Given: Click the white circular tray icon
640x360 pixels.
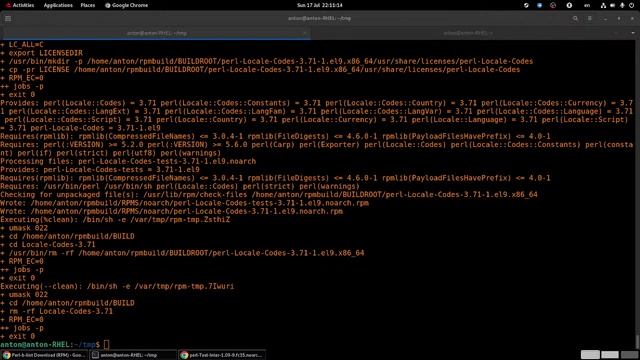Looking at the screenshot, I should pyautogui.click(x=569, y=5).
